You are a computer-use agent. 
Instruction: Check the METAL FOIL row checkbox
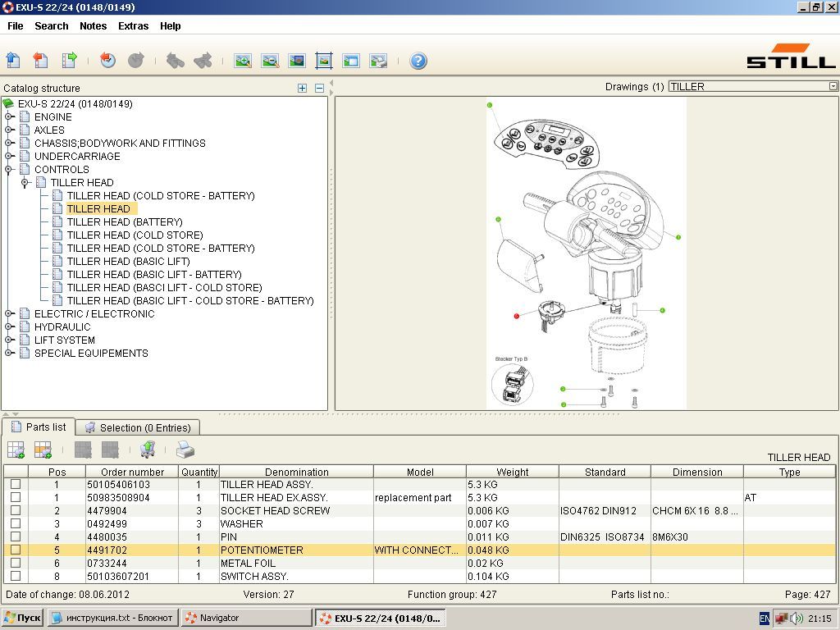pos(16,563)
